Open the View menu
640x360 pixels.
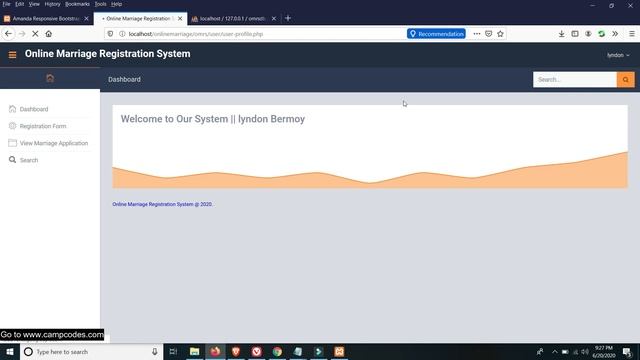point(34,4)
